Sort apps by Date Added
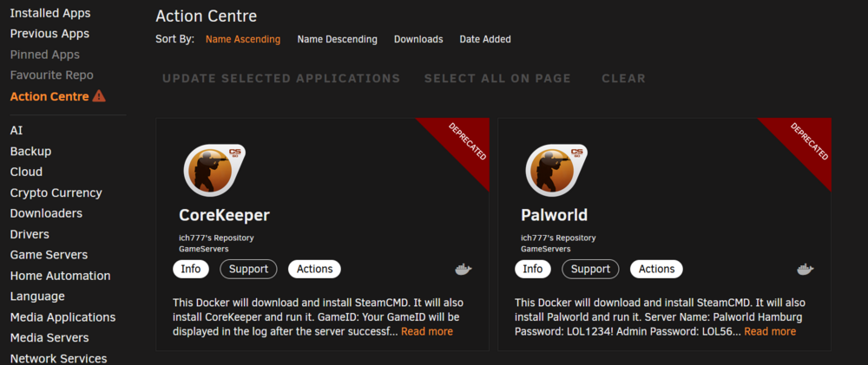 click(485, 39)
